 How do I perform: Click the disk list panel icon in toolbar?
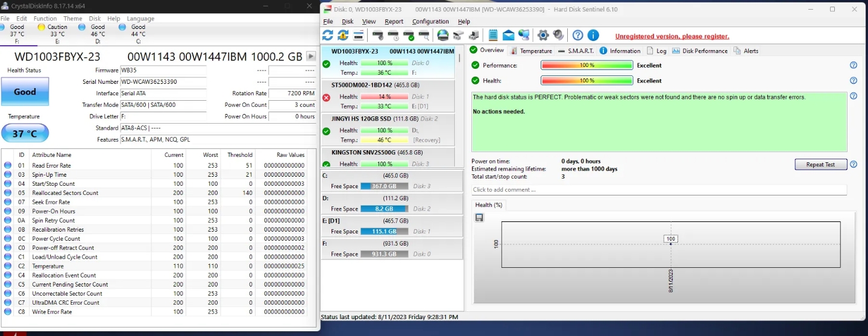pos(358,35)
